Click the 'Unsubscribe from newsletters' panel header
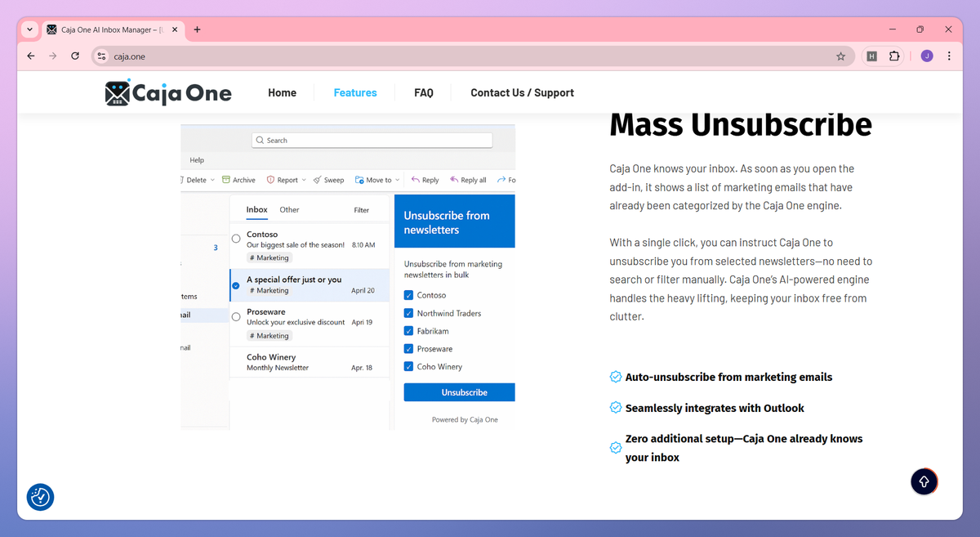 [x=455, y=222]
